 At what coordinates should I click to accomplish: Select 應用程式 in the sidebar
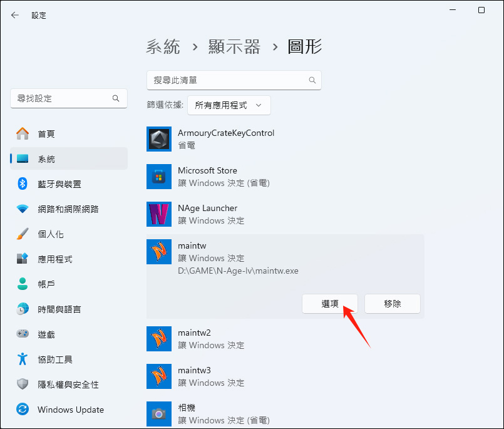(x=69, y=259)
